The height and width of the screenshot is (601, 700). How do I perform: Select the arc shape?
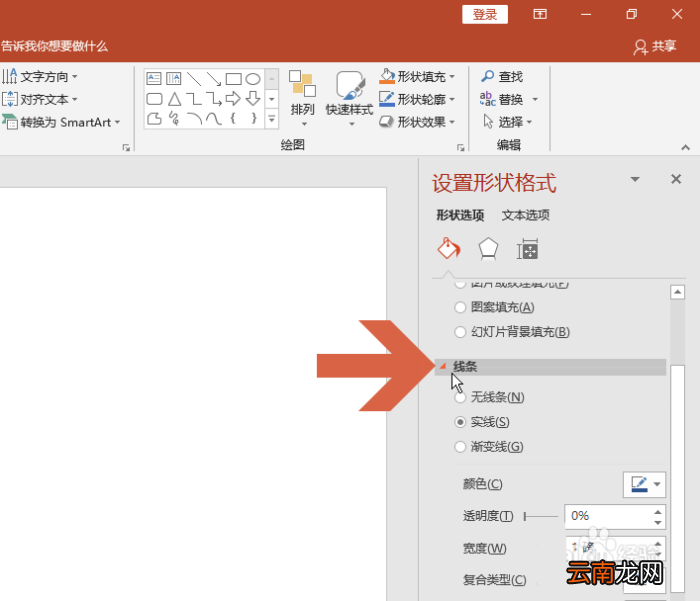point(194,118)
